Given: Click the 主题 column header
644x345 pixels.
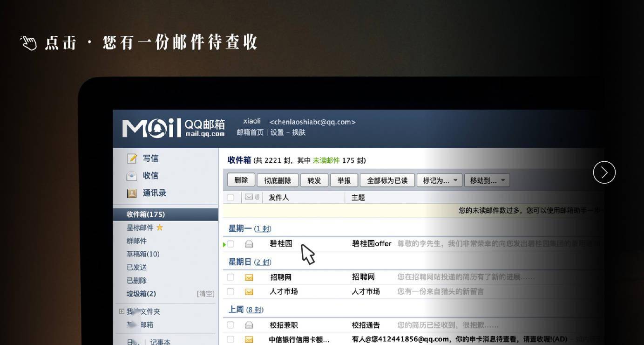Looking at the screenshot, I should [358, 198].
